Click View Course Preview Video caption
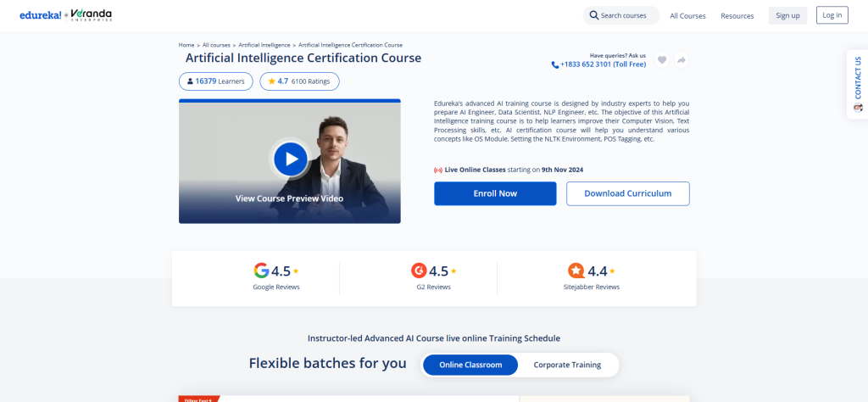 [x=290, y=198]
